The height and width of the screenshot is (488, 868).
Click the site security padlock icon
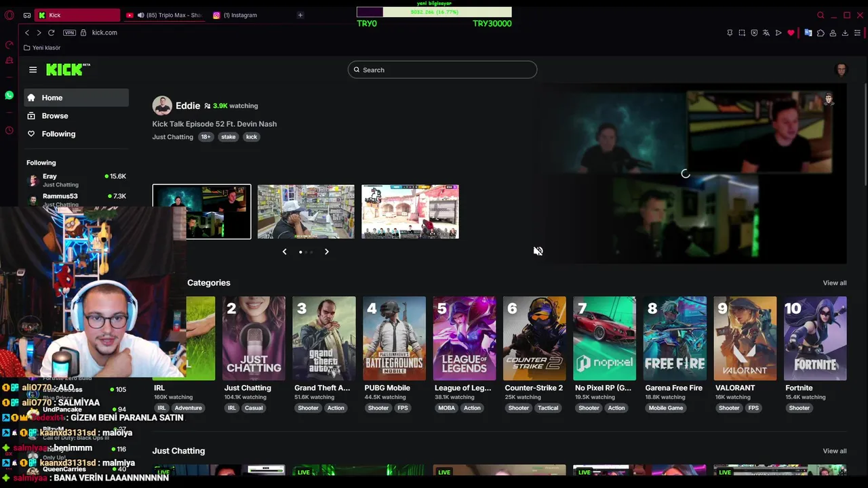click(83, 33)
